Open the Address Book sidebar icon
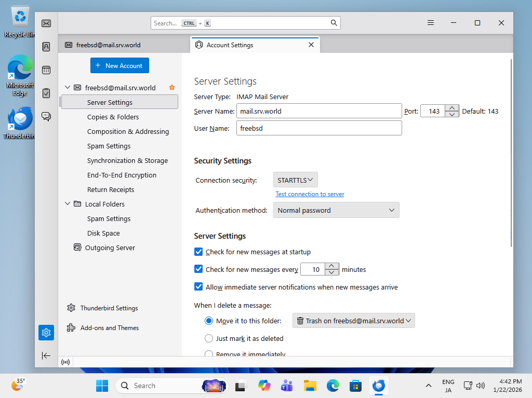This screenshot has height=398, width=532. [x=46, y=47]
